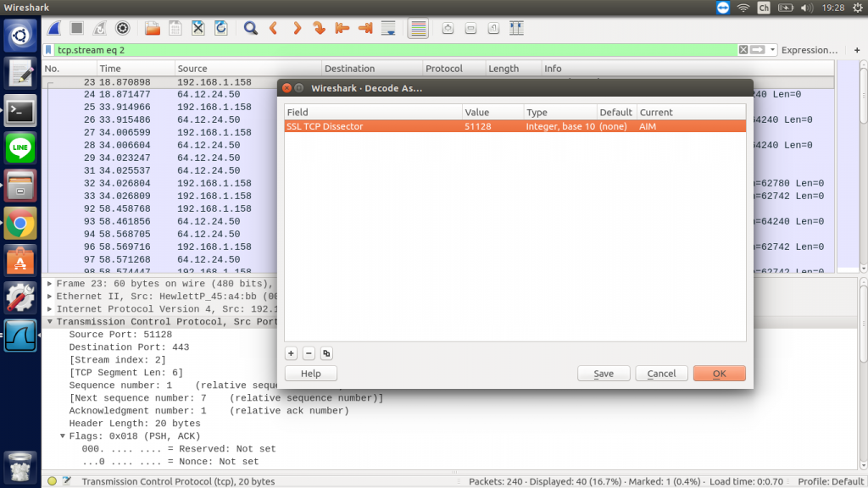Image resolution: width=868 pixels, height=488 pixels.
Task: Open the recent filters dropdown
Action: 772,50
